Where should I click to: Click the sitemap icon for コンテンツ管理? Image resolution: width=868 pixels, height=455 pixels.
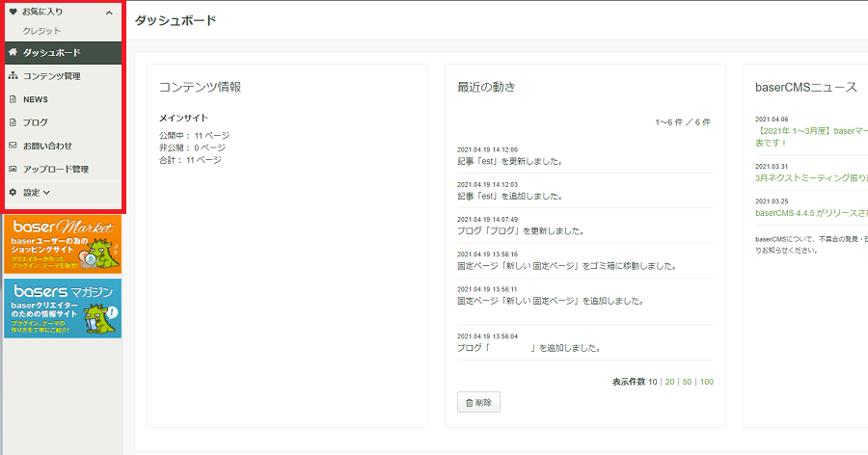(x=14, y=75)
